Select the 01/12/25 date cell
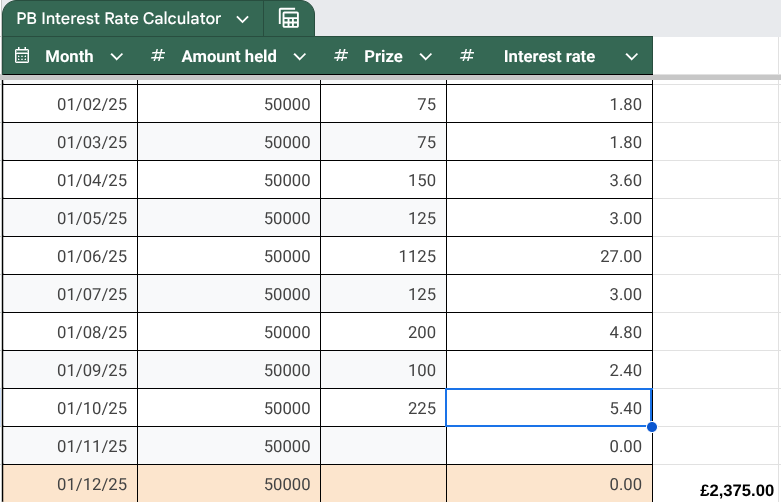Viewport: 781px width, 502px height. tap(70, 484)
